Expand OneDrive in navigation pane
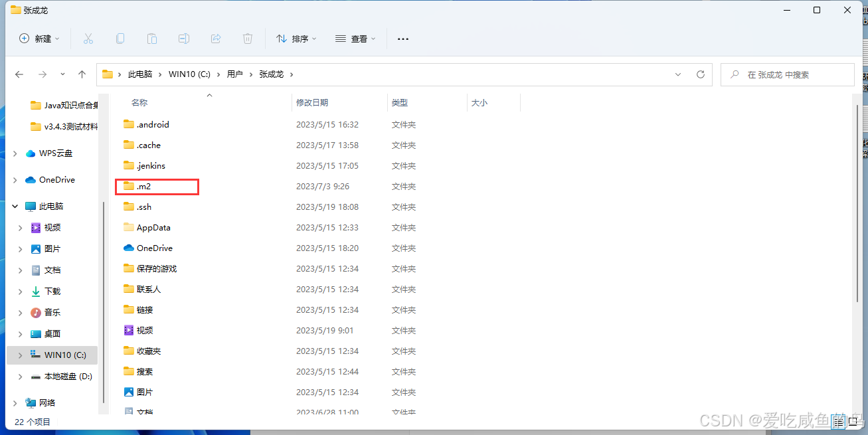This screenshot has height=435, width=868. 15,180
